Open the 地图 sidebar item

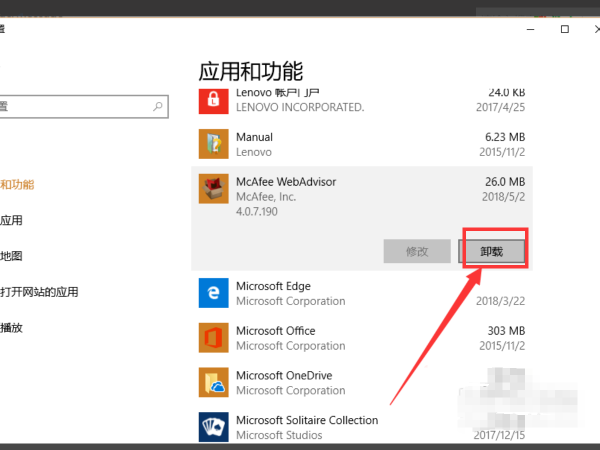[11, 256]
